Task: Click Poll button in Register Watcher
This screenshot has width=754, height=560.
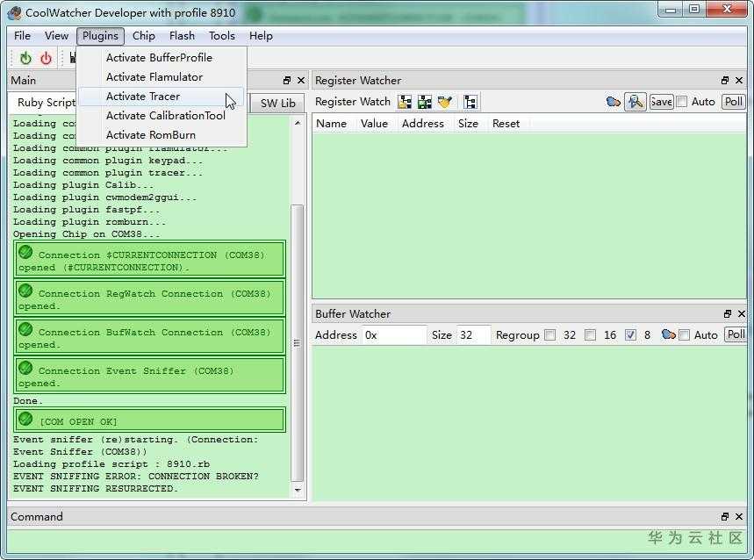Action: (x=733, y=102)
